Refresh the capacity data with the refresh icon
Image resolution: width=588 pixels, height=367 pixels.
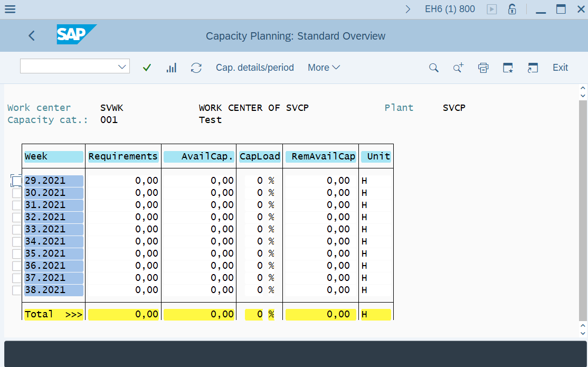pyautogui.click(x=196, y=68)
